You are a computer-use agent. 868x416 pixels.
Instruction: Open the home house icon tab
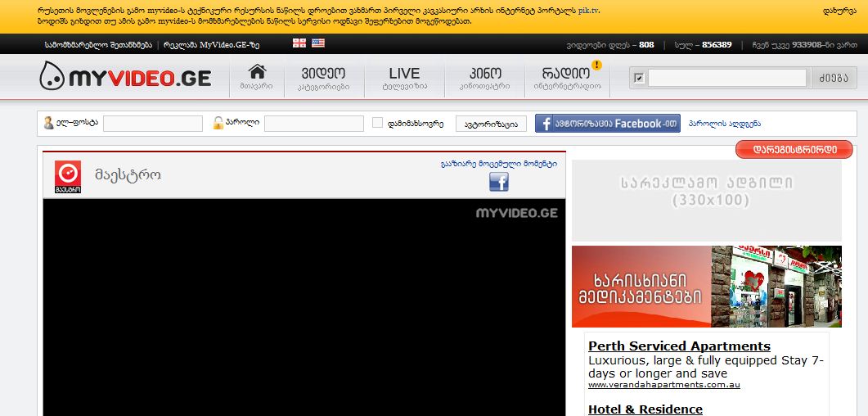256,77
